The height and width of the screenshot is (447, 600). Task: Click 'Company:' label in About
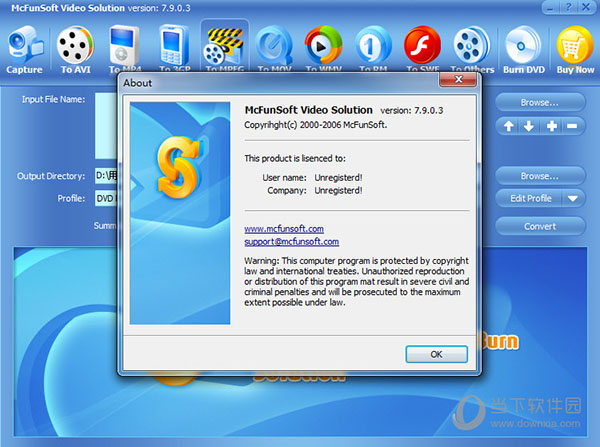click(287, 191)
